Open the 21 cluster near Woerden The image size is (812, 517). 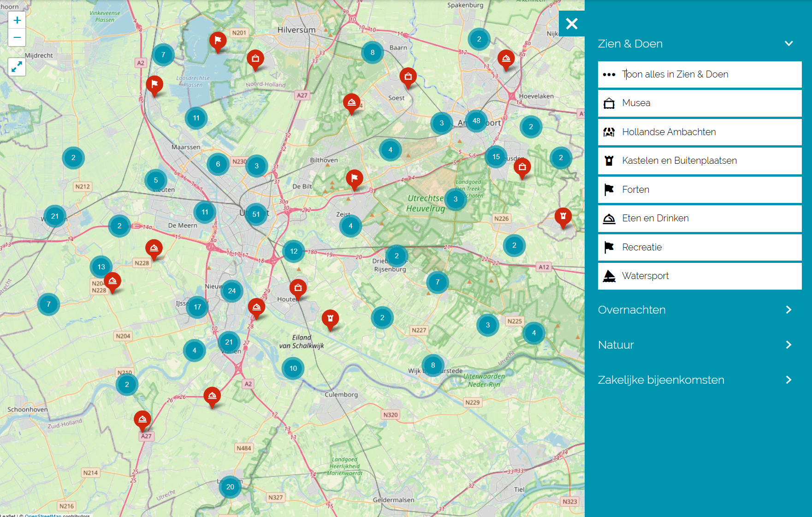point(55,216)
